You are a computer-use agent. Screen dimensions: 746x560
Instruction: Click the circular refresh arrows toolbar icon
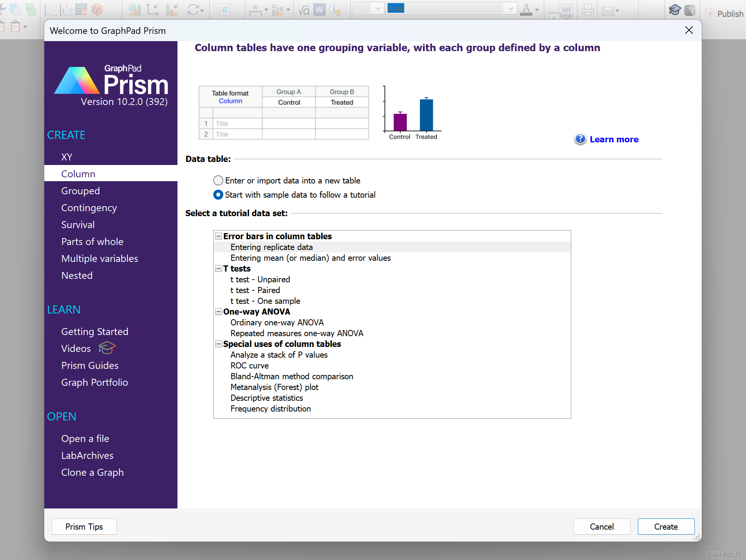(x=193, y=9)
